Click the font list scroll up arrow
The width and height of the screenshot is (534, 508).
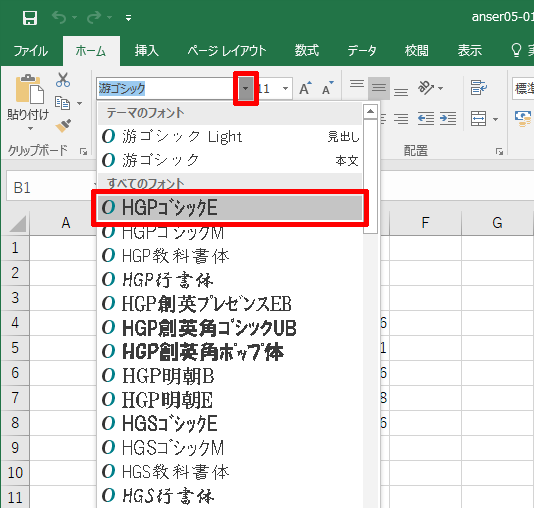click(x=371, y=111)
